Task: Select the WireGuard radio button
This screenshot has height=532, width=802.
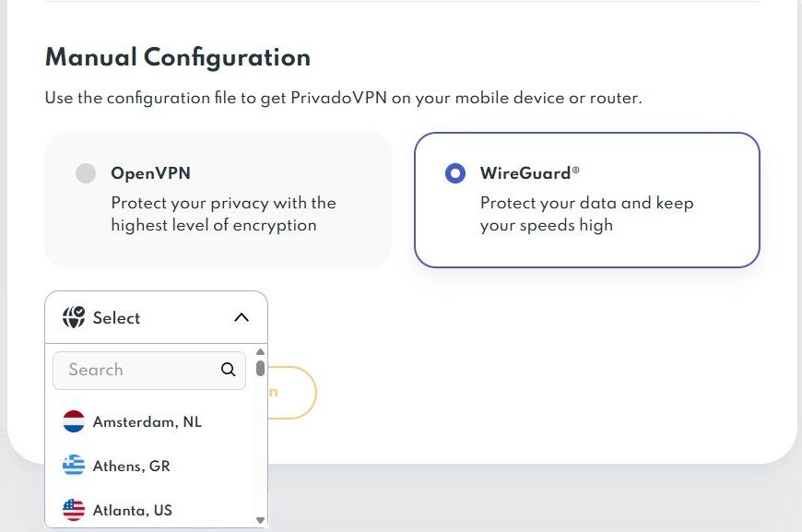Action: coord(455,173)
